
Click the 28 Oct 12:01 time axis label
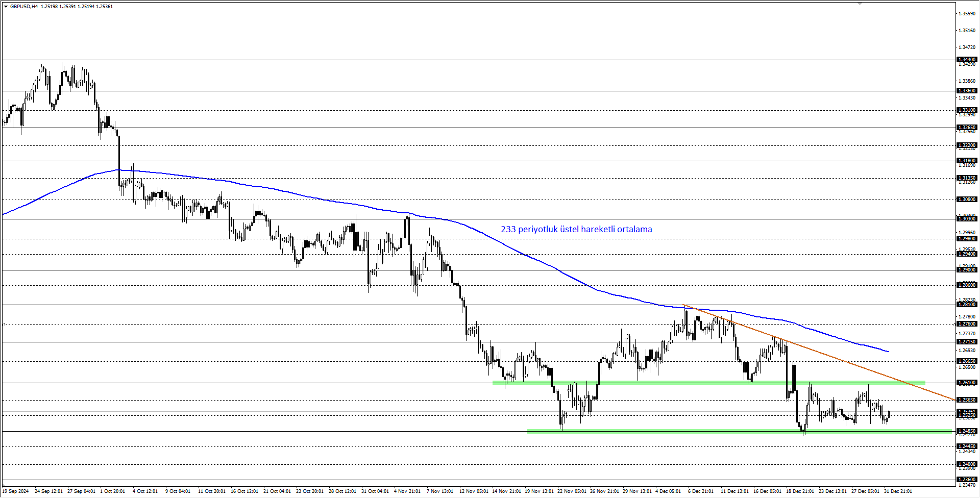[x=342, y=491]
